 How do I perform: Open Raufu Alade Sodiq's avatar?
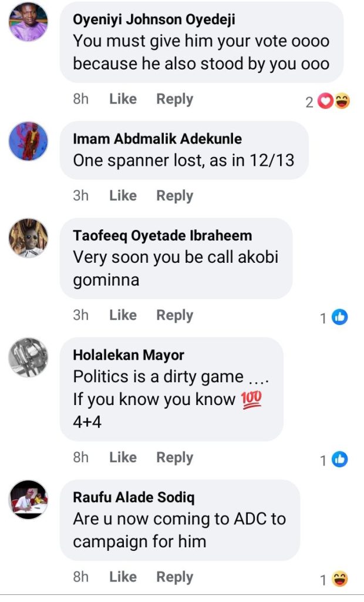coord(28,499)
